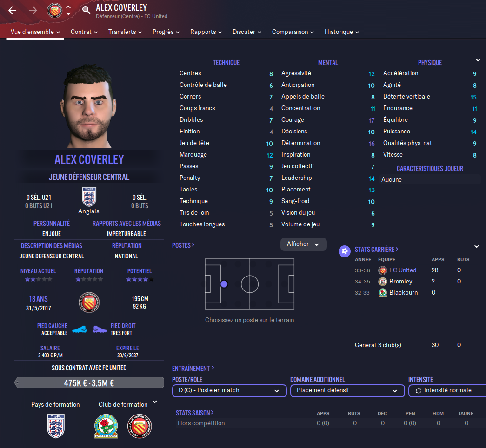Viewport: 486px width, 448px height.
Task: Open the Transferts tab menu
Action: coord(125,32)
